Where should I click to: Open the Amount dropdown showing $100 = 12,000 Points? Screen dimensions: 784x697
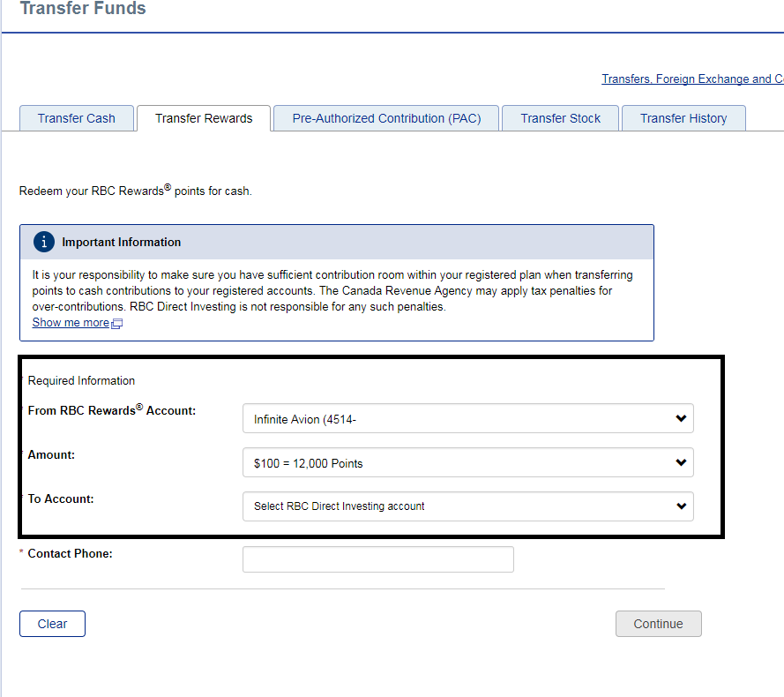pos(467,462)
